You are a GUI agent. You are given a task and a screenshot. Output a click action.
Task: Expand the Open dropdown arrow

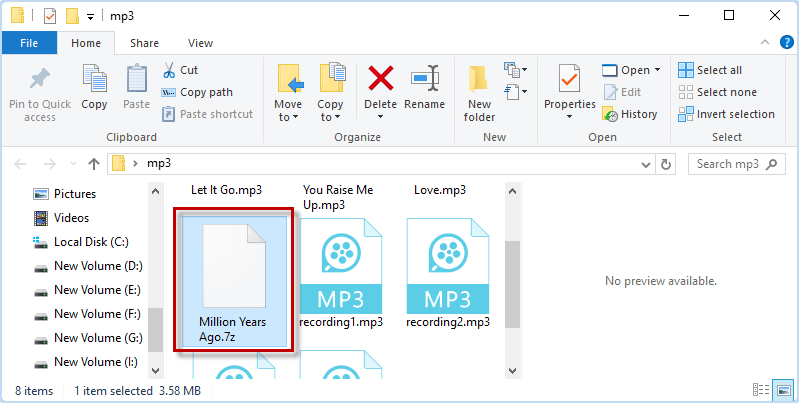[657, 70]
